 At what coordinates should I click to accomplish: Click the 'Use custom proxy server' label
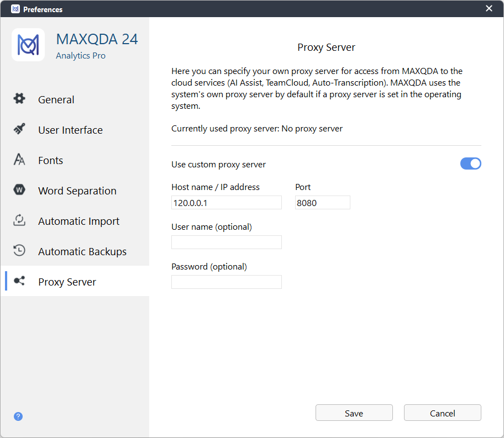click(219, 165)
